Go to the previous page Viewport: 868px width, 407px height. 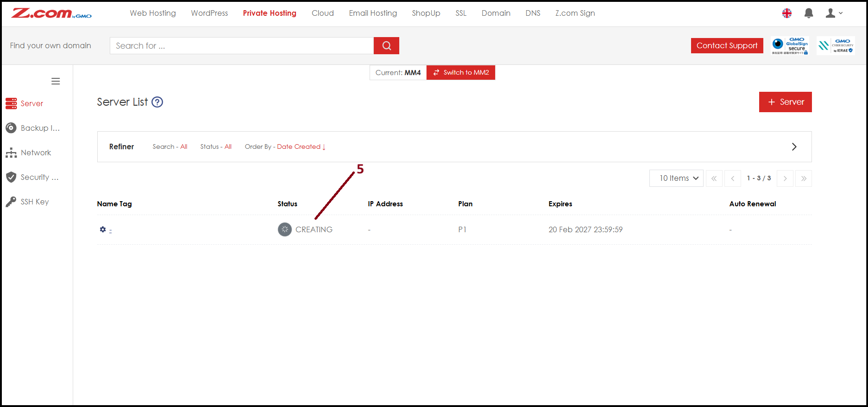coord(733,178)
